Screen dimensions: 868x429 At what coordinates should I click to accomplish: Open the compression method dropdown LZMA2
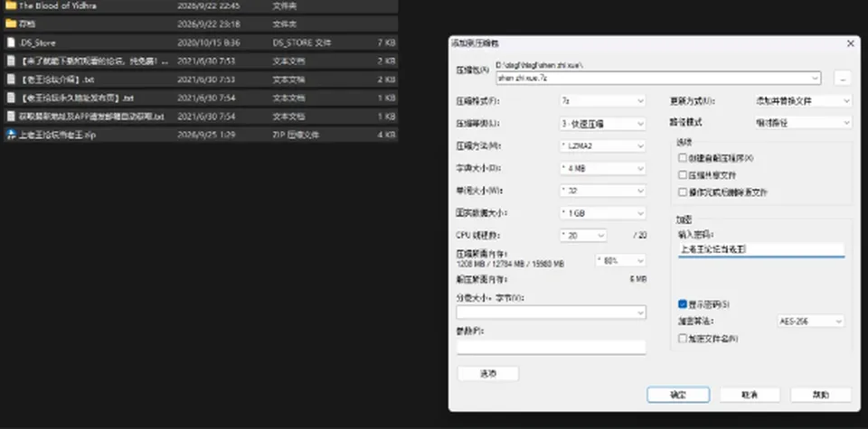coord(602,146)
